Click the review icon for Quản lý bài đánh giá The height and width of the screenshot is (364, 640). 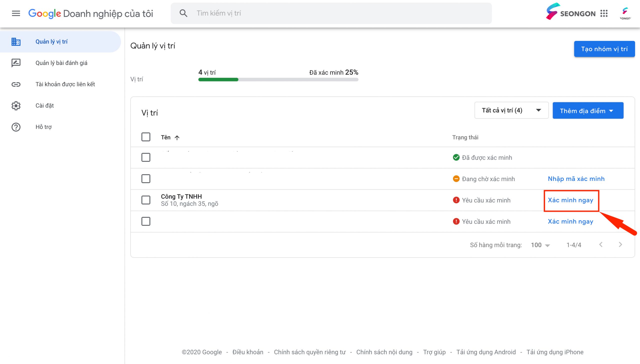point(16,63)
